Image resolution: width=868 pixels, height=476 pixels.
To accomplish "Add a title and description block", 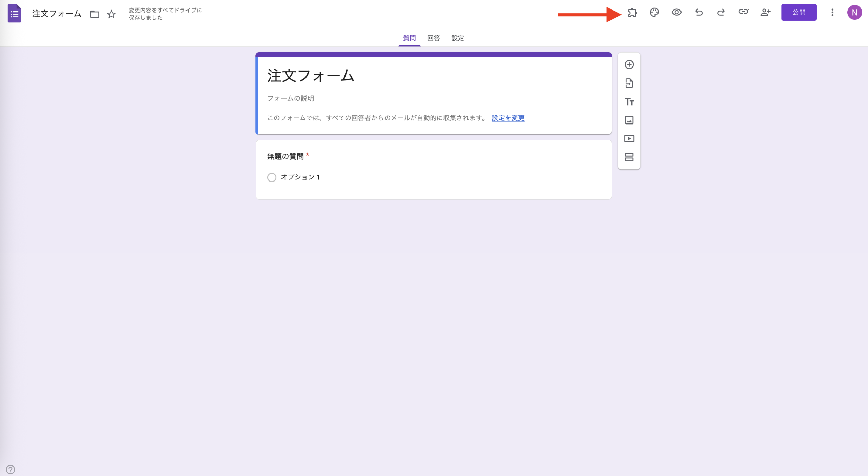I will point(629,102).
